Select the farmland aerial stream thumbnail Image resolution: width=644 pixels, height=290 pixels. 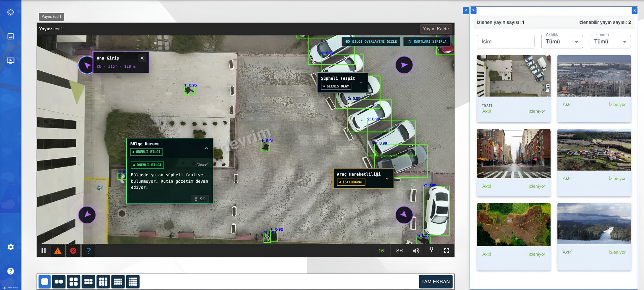click(514, 225)
